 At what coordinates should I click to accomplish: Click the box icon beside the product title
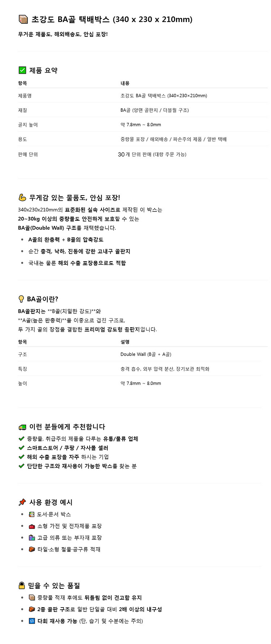point(23,19)
